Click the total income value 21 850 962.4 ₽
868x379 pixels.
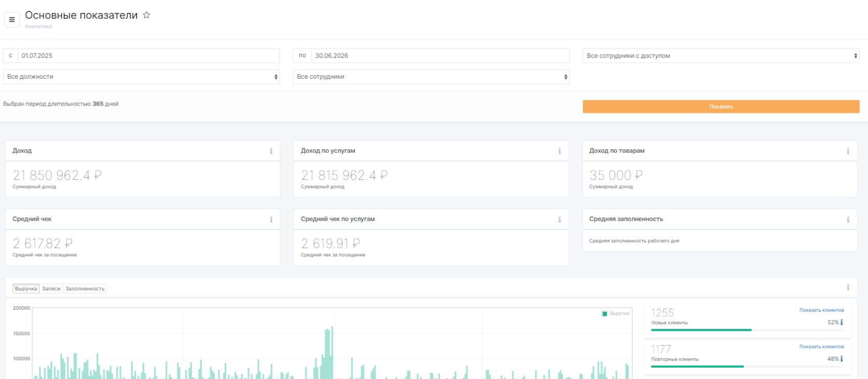coord(57,175)
